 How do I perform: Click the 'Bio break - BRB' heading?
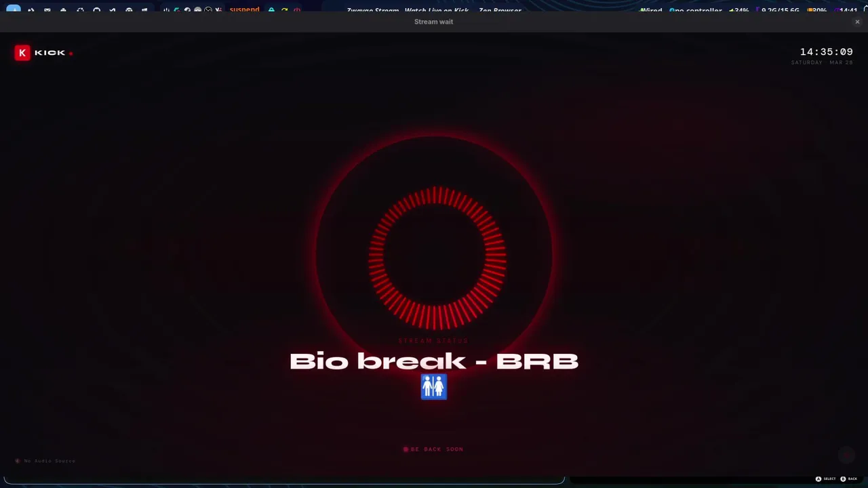pos(434,361)
